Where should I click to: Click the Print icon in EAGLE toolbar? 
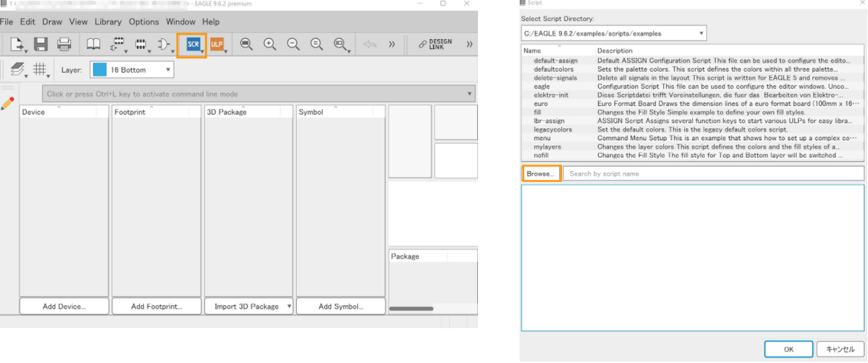(x=64, y=44)
